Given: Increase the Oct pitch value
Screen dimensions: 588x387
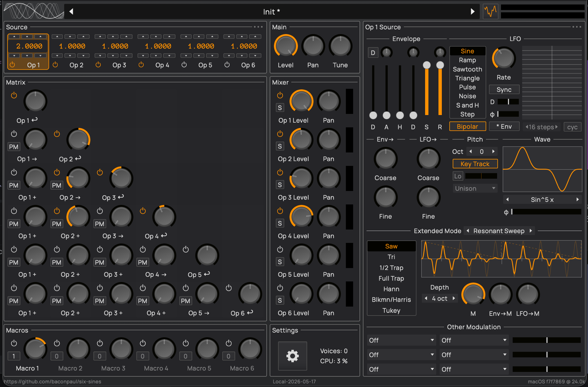Looking at the screenshot, I should point(493,152).
